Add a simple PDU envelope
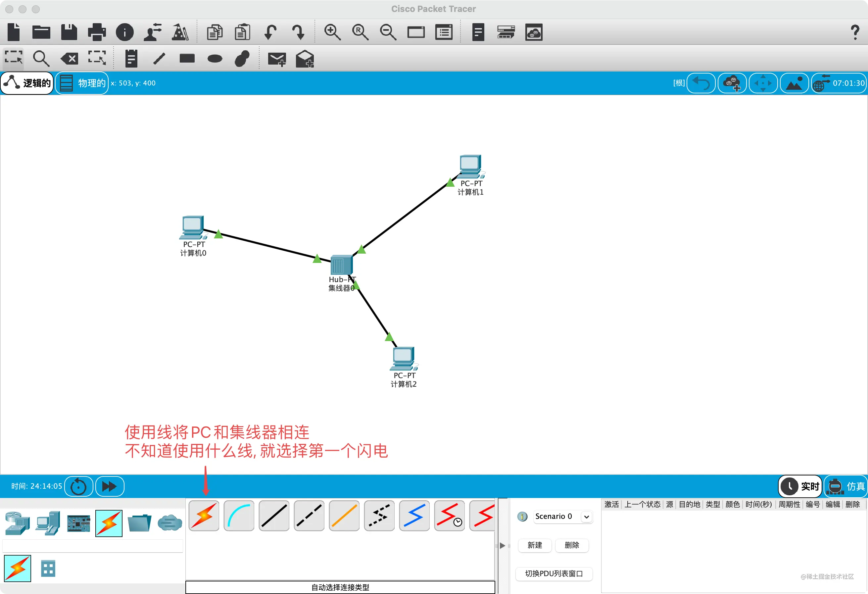868x594 pixels. point(277,59)
